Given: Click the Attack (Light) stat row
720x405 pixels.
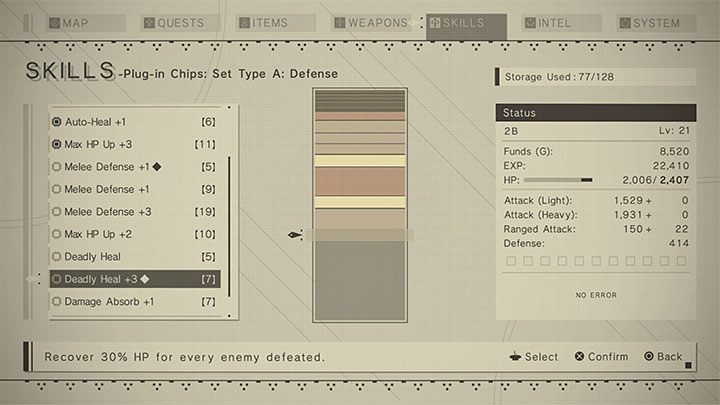Looking at the screenshot, I should 596,201.
